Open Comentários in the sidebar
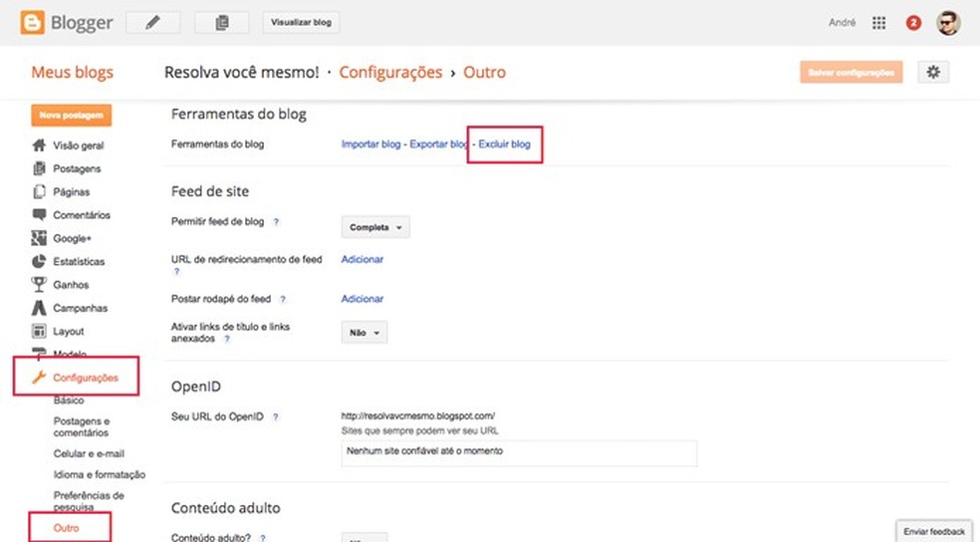Screen dimensions: 980x542 coord(82,215)
